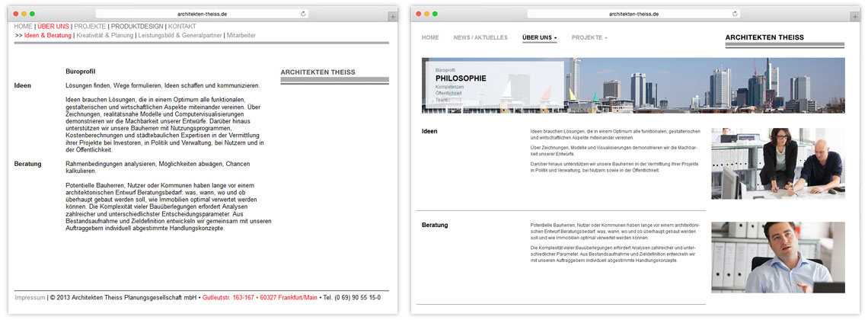The height and width of the screenshot is (320, 868).
Task: Click Ideen section photo of two colleagues
Action: (777, 163)
